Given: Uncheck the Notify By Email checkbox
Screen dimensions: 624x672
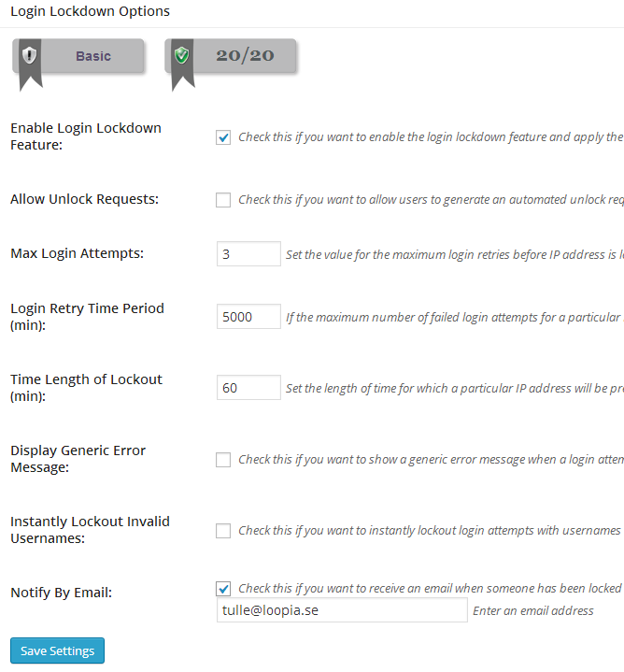Looking at the screenshot, I should [223, 589].
